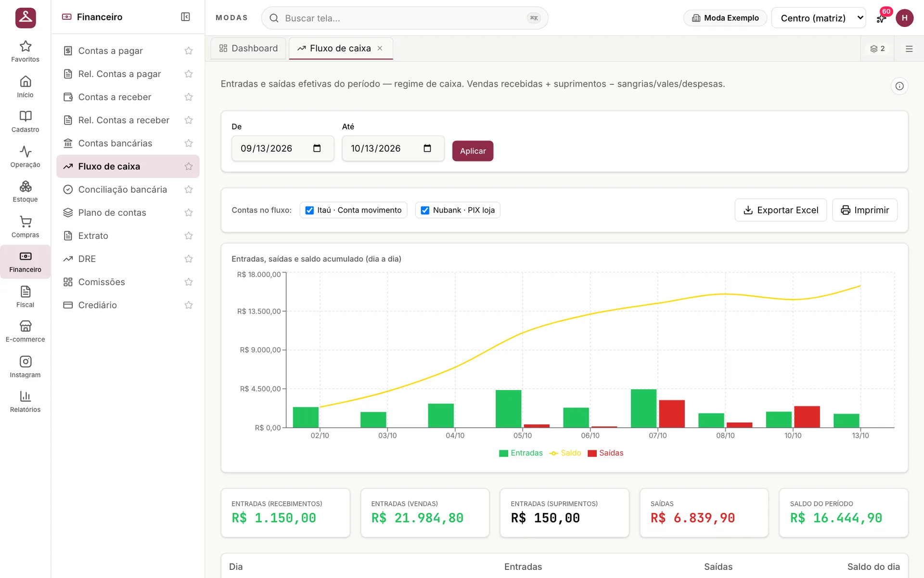Uncheck Nubank · PIX loja account

click(x=425, y=210)
